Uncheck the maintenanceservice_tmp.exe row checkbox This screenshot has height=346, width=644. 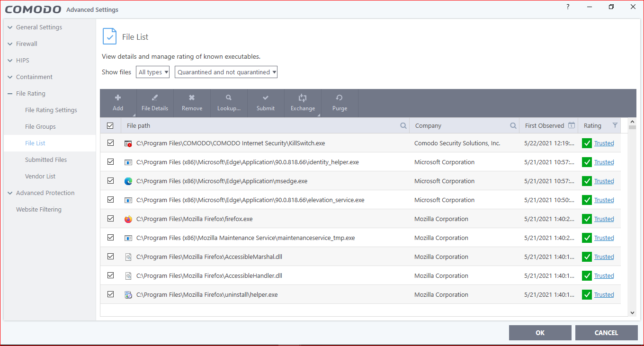click(110, 237)
